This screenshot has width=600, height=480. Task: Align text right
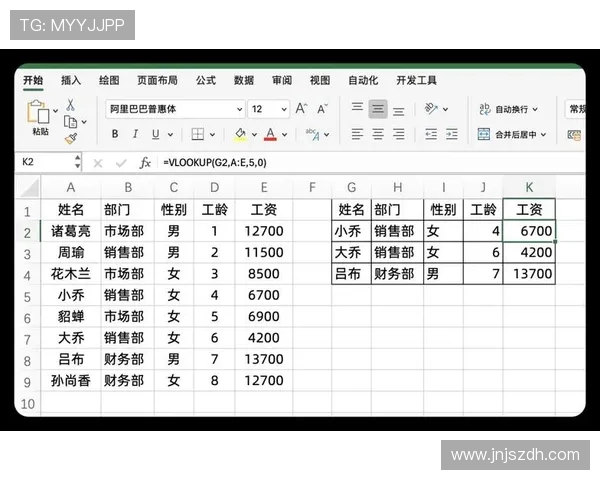click(x=398, y=134)
